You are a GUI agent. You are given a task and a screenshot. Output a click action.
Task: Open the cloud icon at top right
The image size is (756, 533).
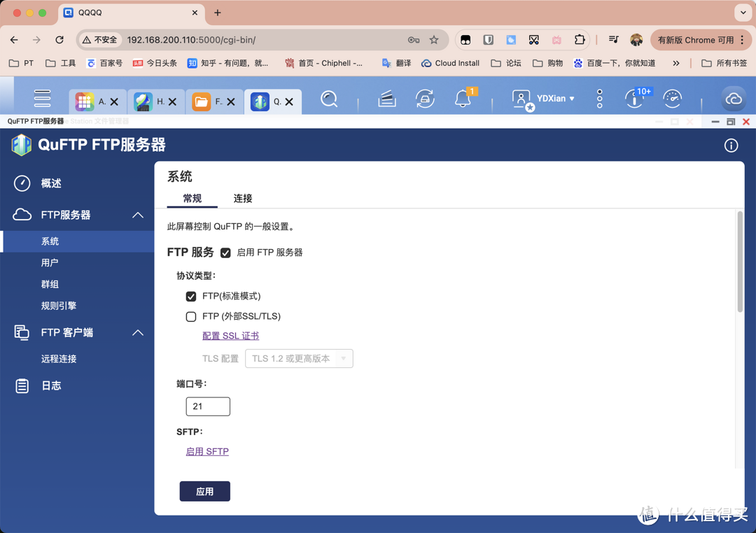[734, 99]
